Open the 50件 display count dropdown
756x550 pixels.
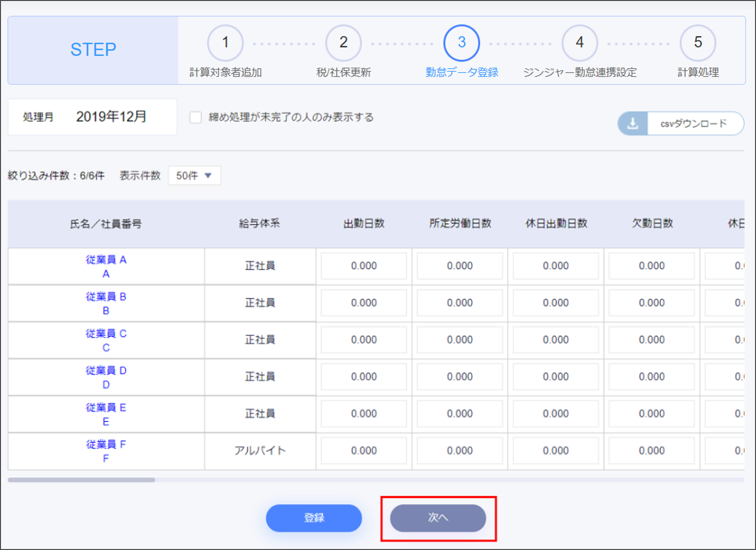coord(194,175)
